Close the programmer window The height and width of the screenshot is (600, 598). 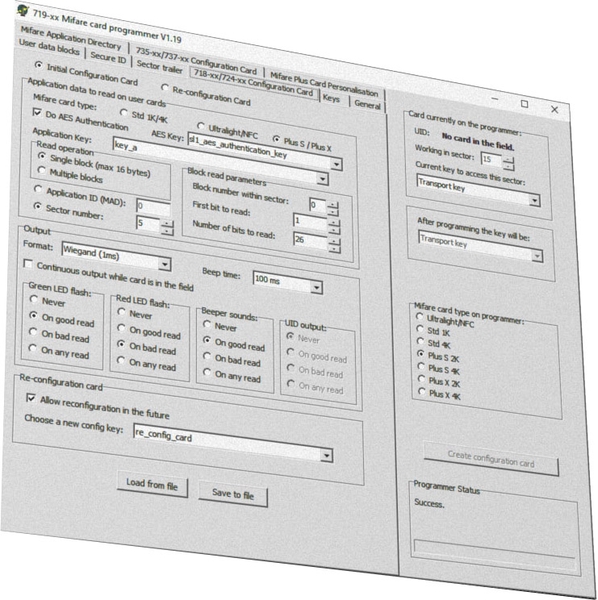pyautogui.click(x=554, y=109)
